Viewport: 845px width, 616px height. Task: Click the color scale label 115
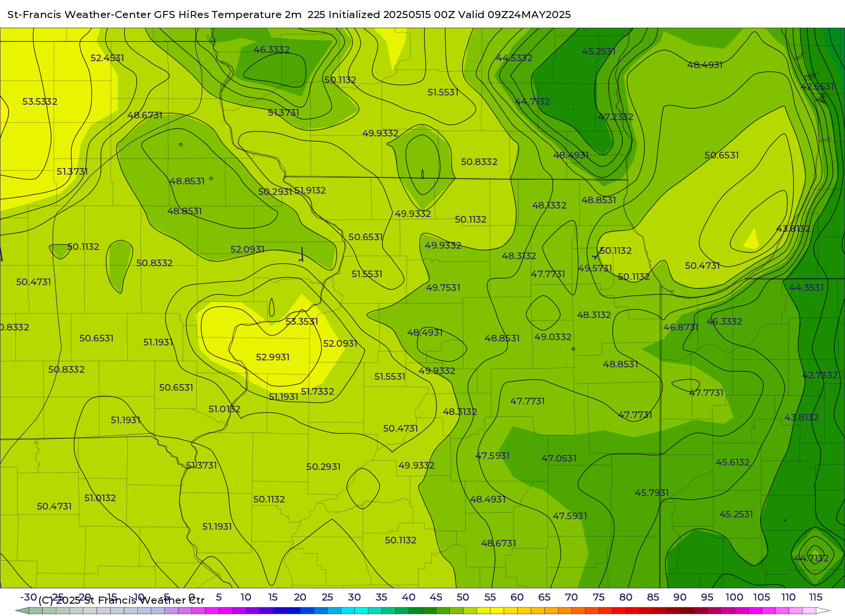pyautogui.click(x=816, y=597)
